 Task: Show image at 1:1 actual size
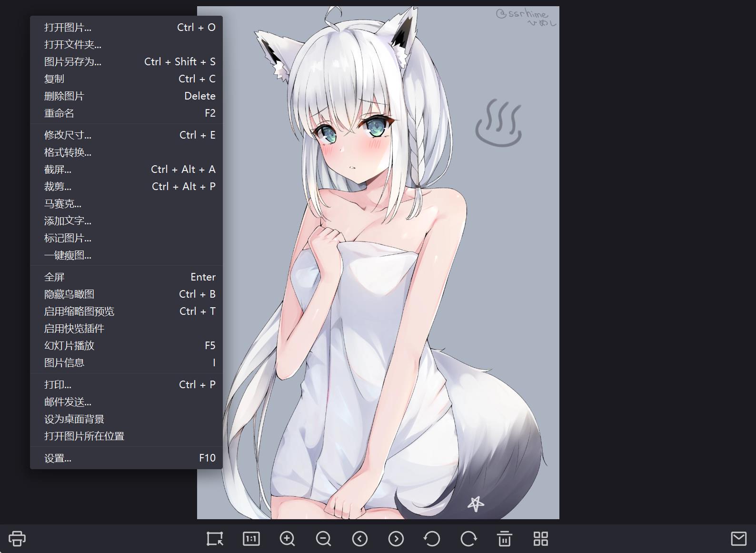[251, 539]
